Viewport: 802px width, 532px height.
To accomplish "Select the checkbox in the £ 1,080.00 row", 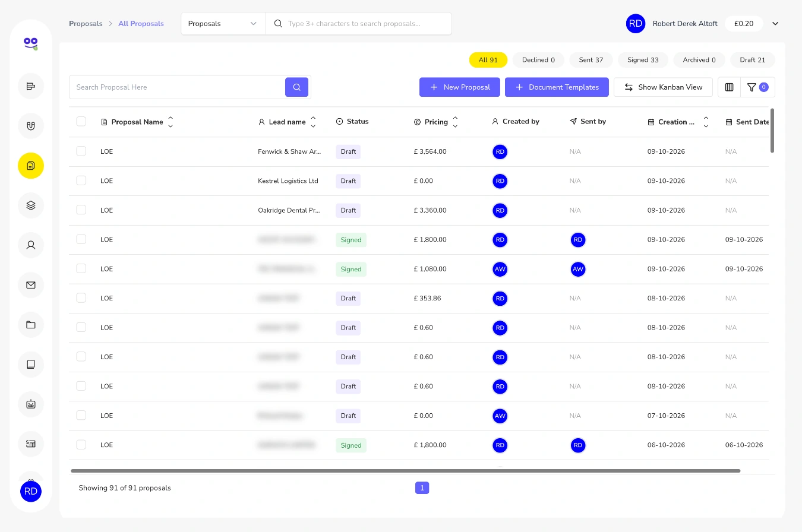I will point(81,269).
